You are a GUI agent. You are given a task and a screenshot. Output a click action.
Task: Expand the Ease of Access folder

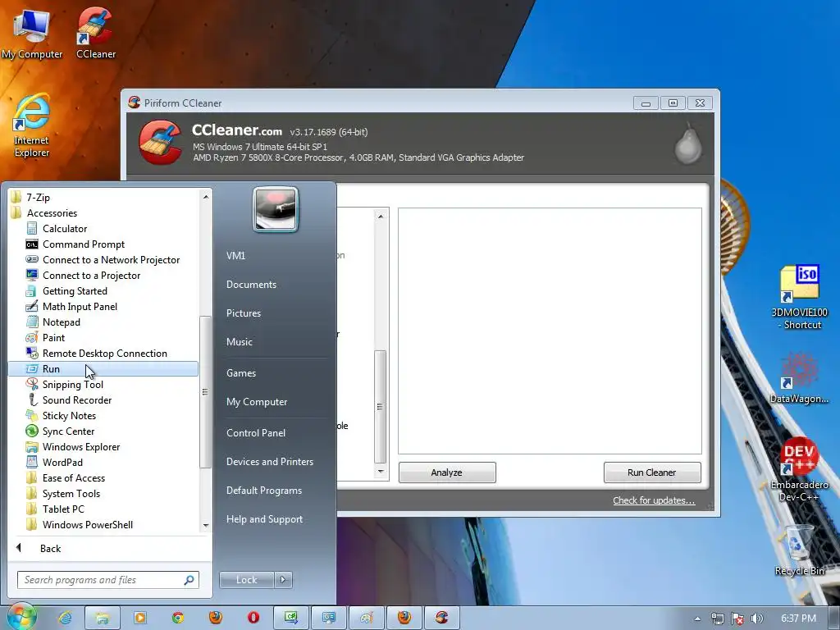(x=73, y=478)
